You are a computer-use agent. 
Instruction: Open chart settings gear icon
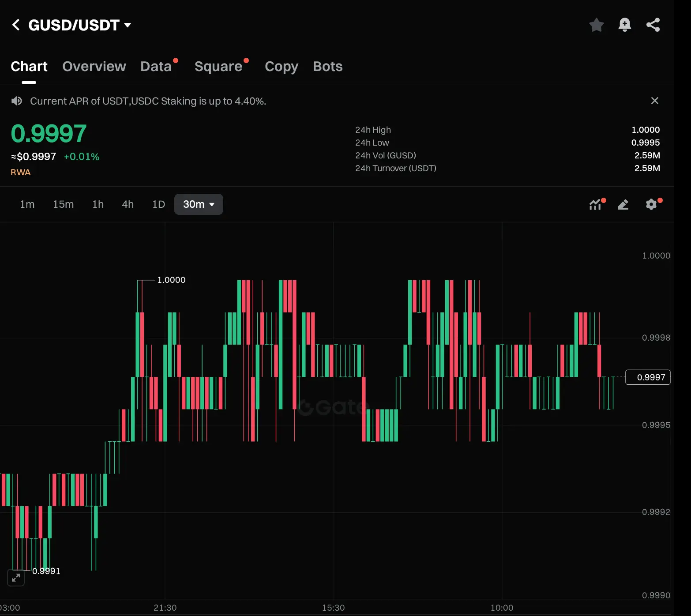click(651, 204)
